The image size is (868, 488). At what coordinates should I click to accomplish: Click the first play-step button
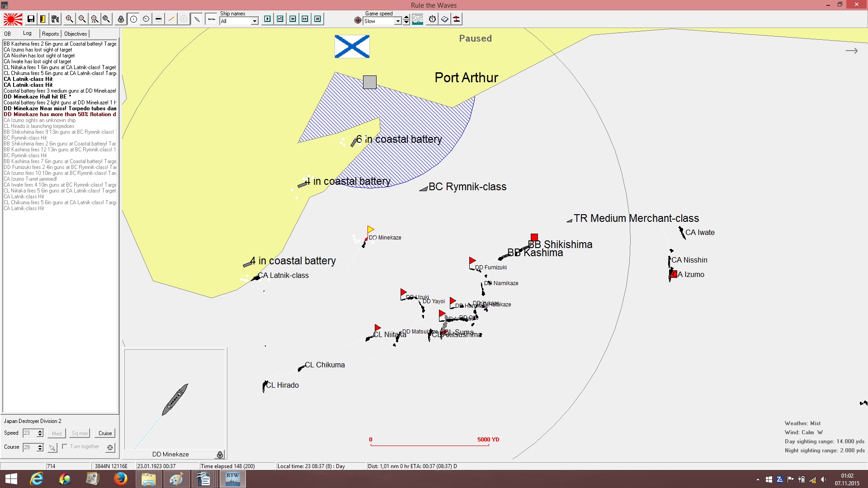tap(268, 19)
